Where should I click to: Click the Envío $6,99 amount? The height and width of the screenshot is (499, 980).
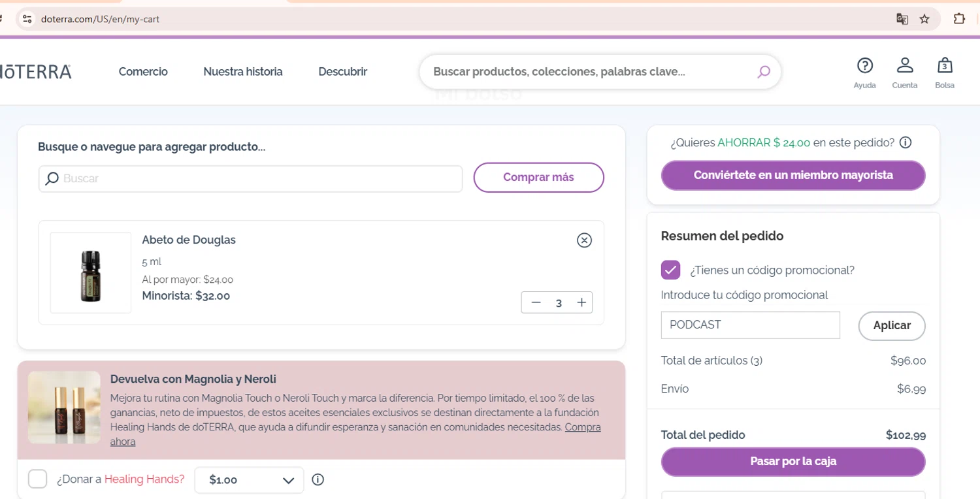(x=911, y=389)
